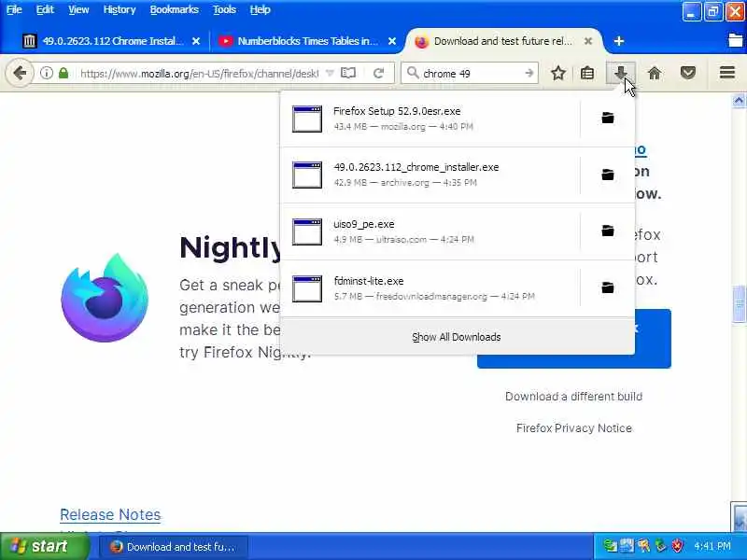Open containing folder for uiso9_pe.exe
This screenshot has height=560, width=747.
point(608,231)
